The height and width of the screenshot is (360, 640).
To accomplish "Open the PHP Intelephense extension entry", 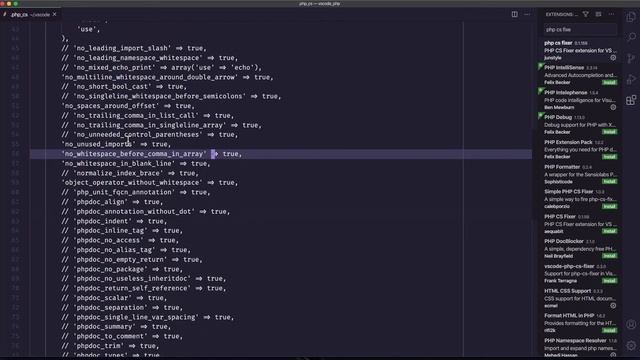I will point(580,100).
